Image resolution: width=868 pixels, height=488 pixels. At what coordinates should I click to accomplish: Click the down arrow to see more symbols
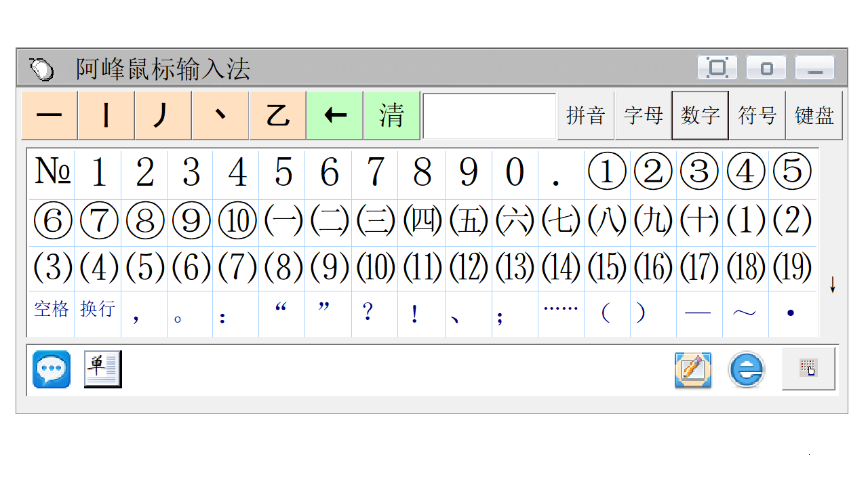833,286
